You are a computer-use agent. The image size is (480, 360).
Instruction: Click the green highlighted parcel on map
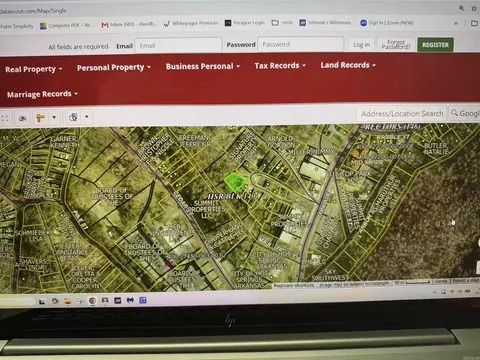tap(235, 182)
